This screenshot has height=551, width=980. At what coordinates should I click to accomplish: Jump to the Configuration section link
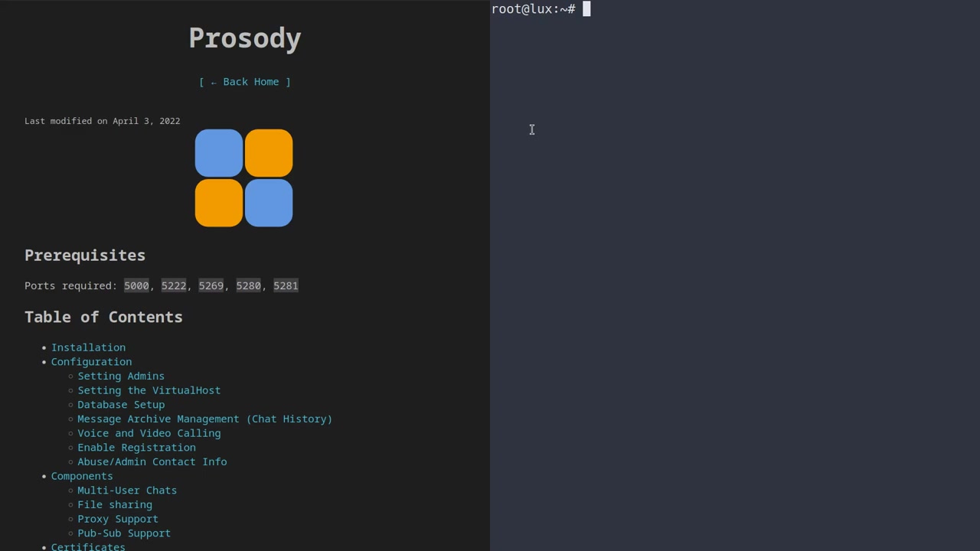point(91,362)
